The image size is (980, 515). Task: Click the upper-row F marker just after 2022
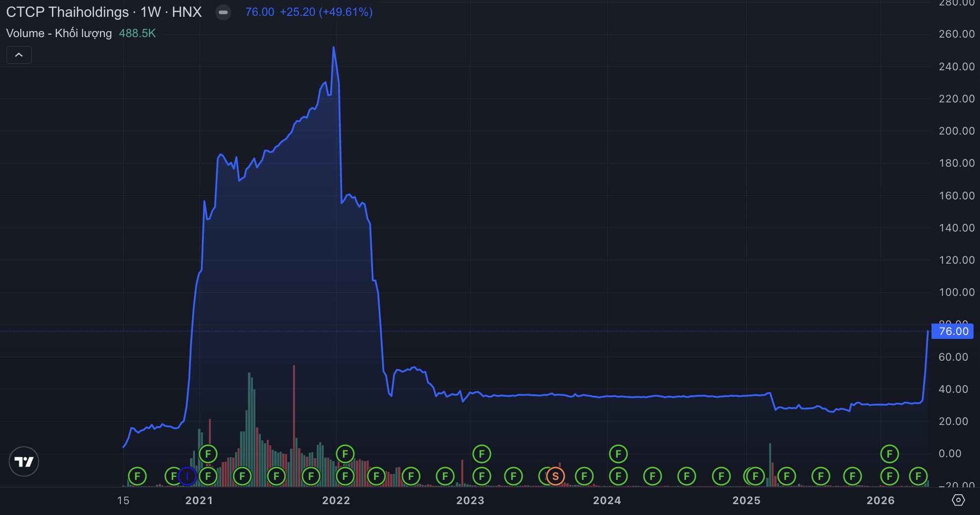tap(345, 454)
